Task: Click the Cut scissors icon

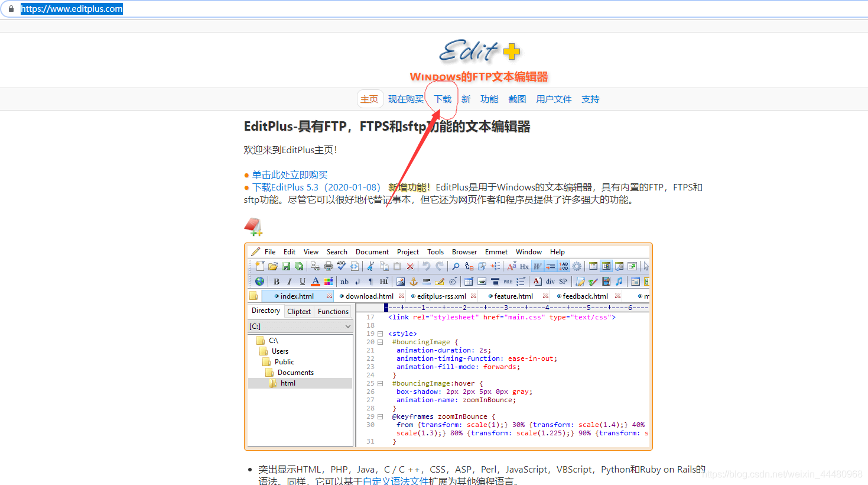Action: coord(370,266)
